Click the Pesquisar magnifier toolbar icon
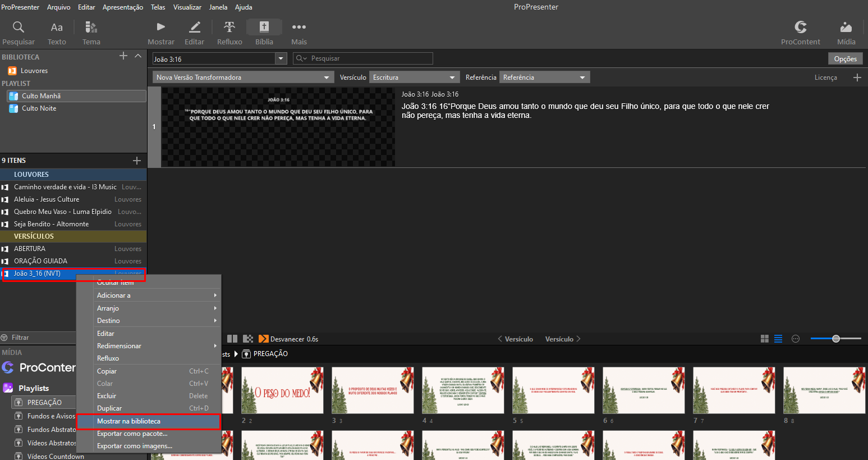868x460 pixels. 19,27
